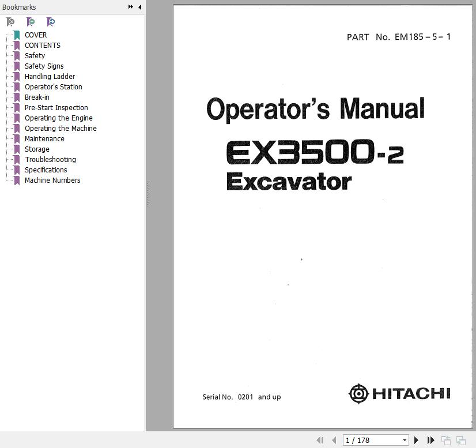Select the Operating the Machine bookmark

click(61, 128)
